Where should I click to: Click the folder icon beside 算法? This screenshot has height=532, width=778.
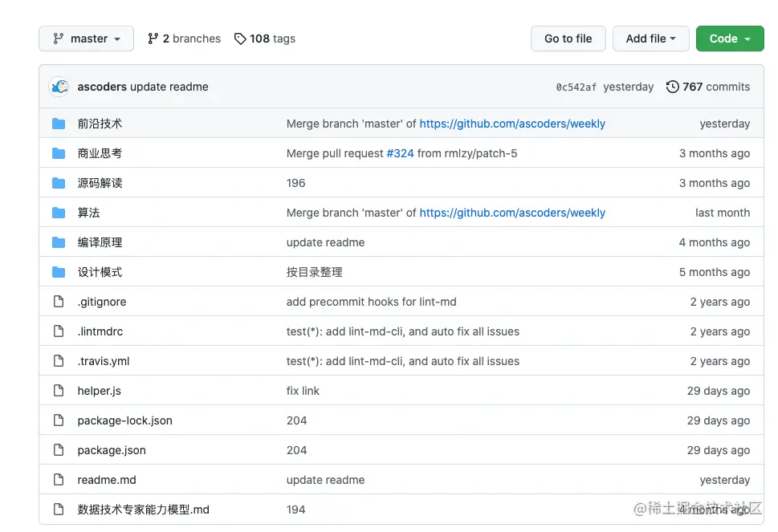(59, 213)
